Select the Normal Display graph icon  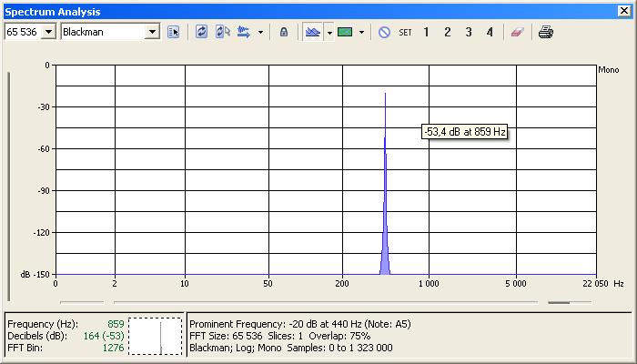[x=312, y=32]
